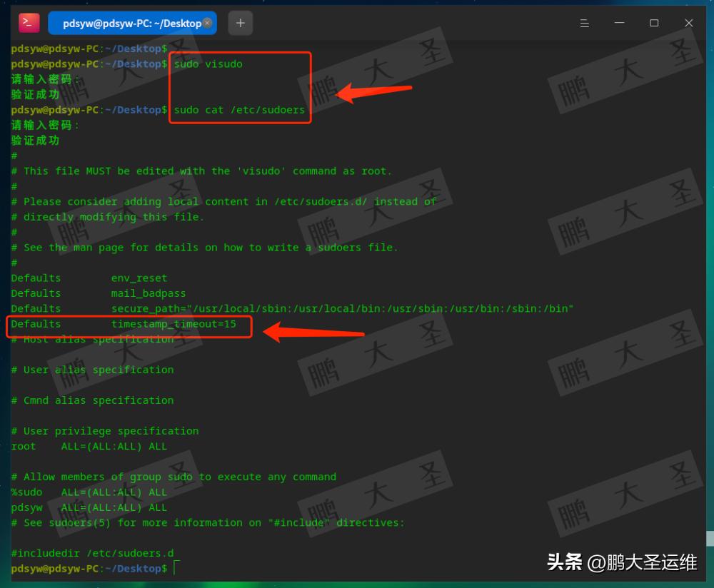The width and height of the screenshot is (714, 588).
Task: Click the '# Cmnd alias specification' comment
Action: point(92,400)
